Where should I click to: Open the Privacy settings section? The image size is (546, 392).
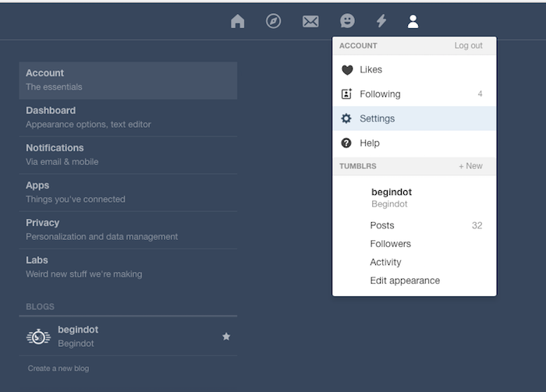pyautogui.click(x=128, y=230)
